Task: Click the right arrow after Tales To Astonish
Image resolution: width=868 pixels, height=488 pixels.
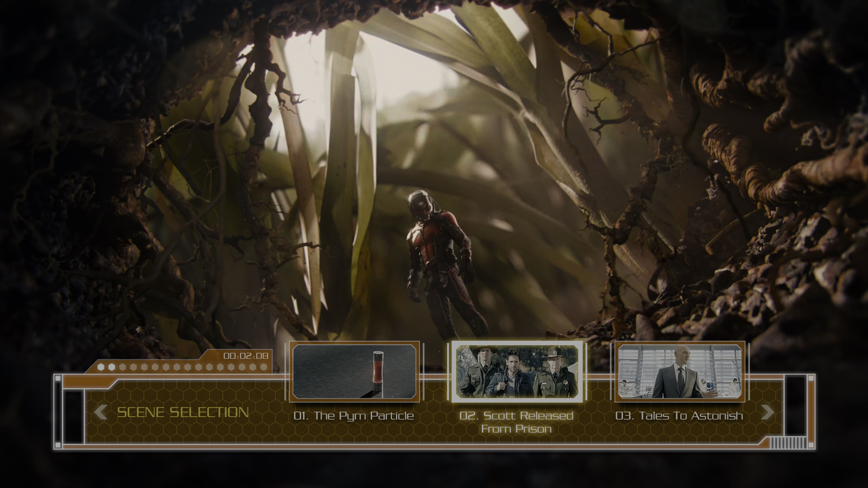Action: (x=768, y=412)
